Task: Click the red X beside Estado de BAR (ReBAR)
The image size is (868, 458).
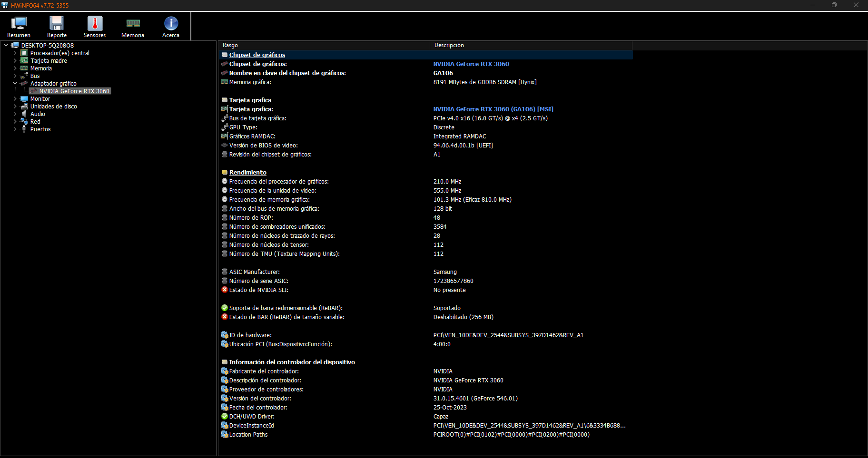Action: [x=225, y=317]
